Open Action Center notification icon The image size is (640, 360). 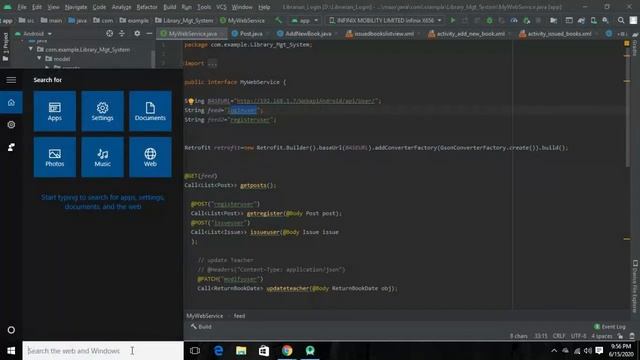[x=599, y=351]
